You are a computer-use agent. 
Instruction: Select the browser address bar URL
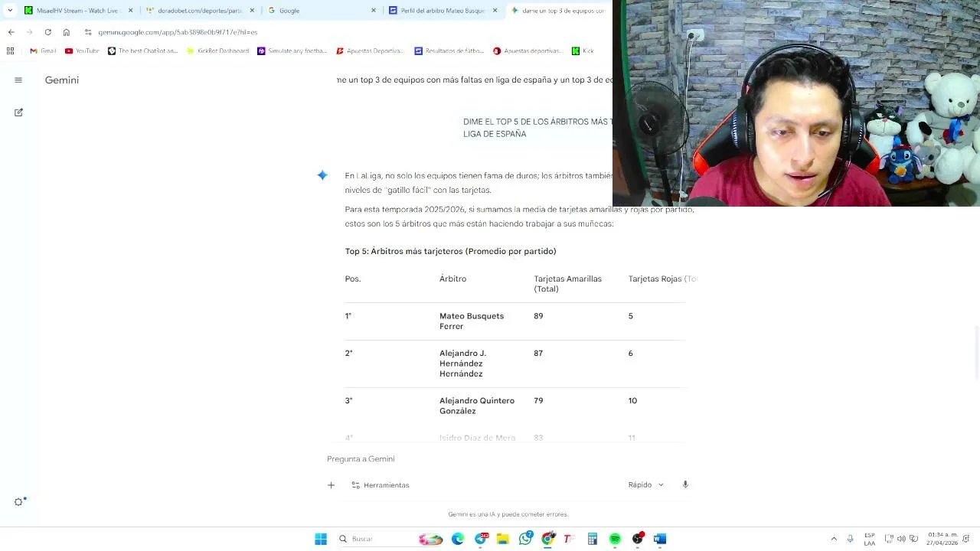point(178,32)
